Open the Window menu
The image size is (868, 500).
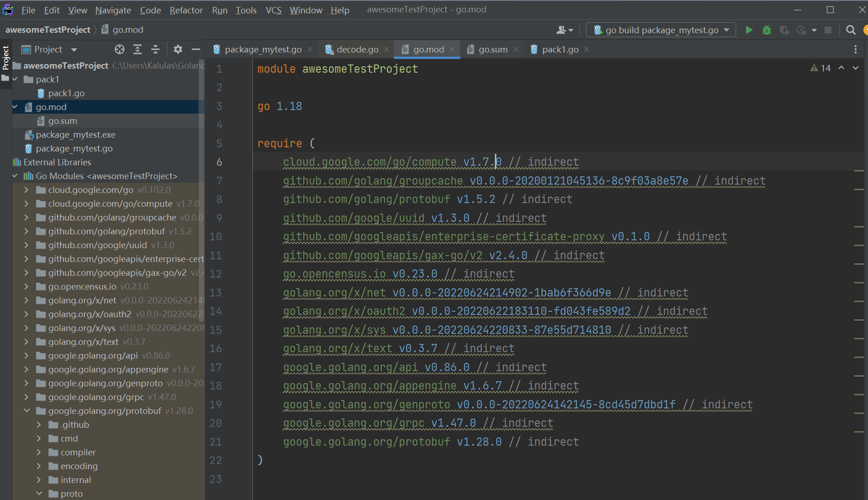(306, 10)
